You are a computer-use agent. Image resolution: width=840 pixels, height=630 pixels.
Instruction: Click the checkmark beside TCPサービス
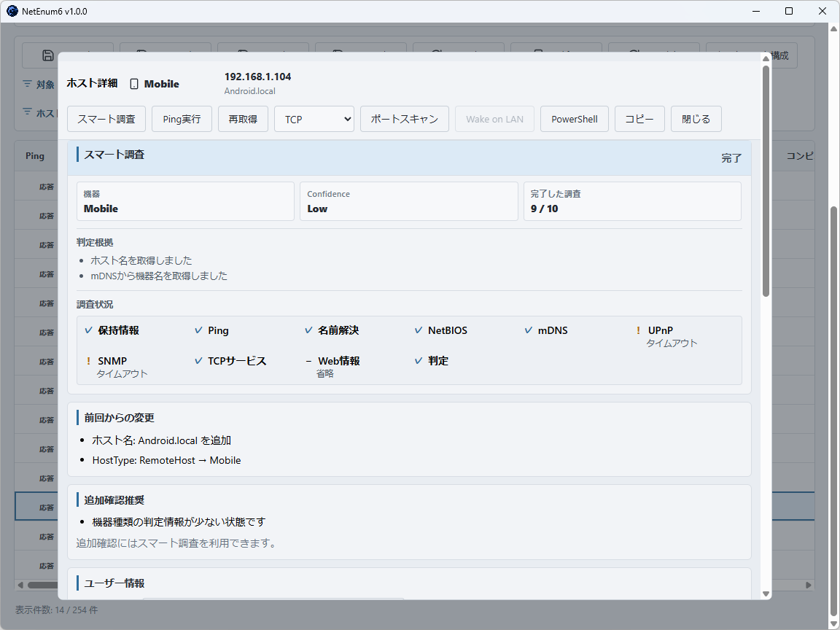pyautogui.click(x=199, y=360)
